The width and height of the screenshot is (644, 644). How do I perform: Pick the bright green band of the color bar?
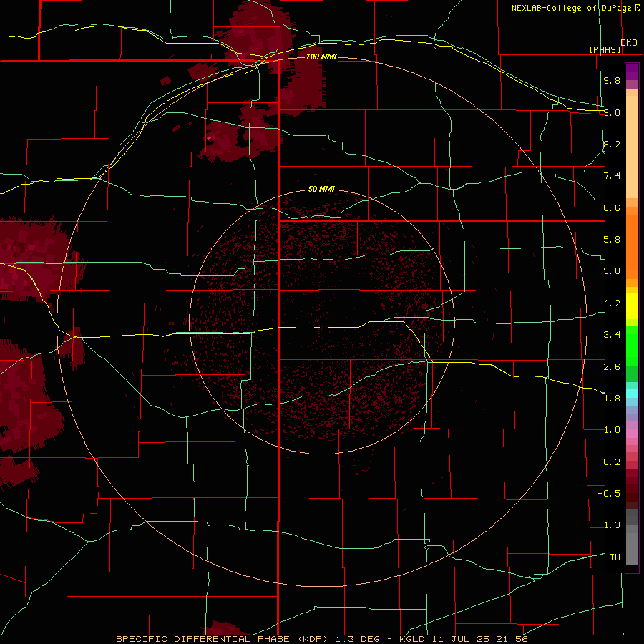coord(632,345)
